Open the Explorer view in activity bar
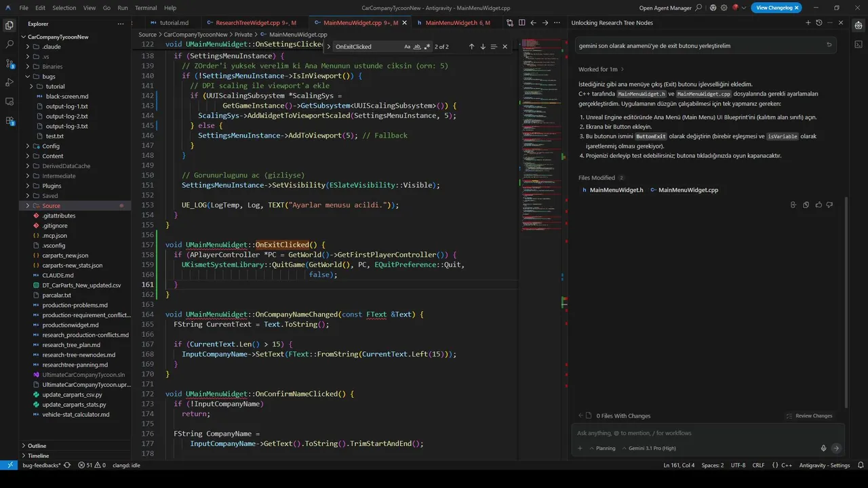The height and width of the screenshot is (488, 868). click(9, 25)
